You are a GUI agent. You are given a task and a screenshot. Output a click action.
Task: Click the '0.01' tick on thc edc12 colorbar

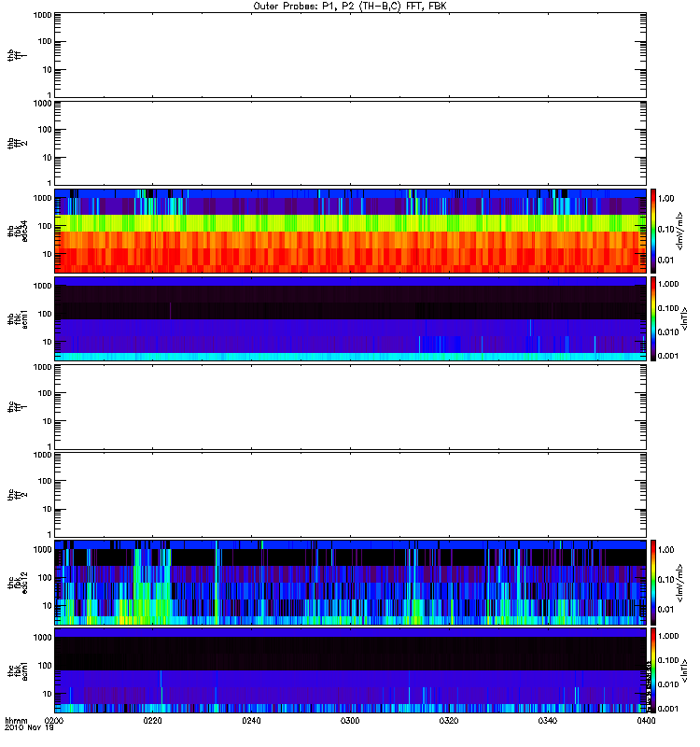pyautogui.click(x=666, y=610)
